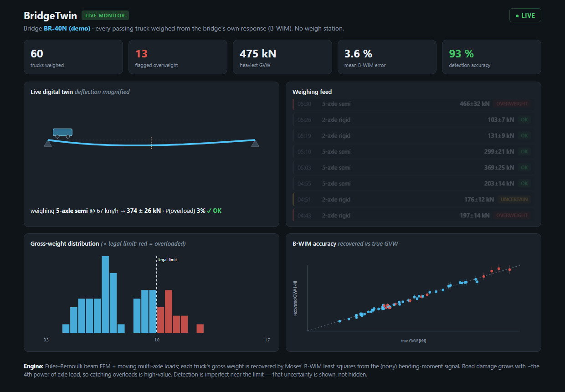Screen dimensions: 565x392
Task: Click the 299±21 kN weight value
Action: click(499, 152)
